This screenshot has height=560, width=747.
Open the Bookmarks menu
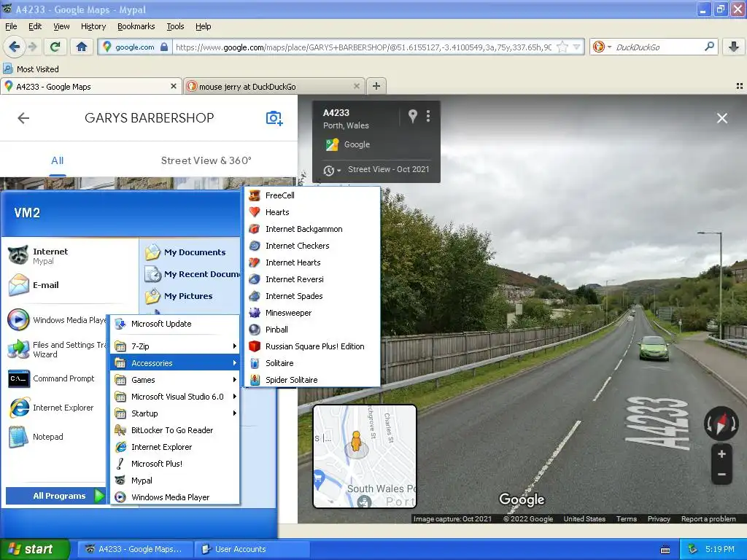[136, 26]
